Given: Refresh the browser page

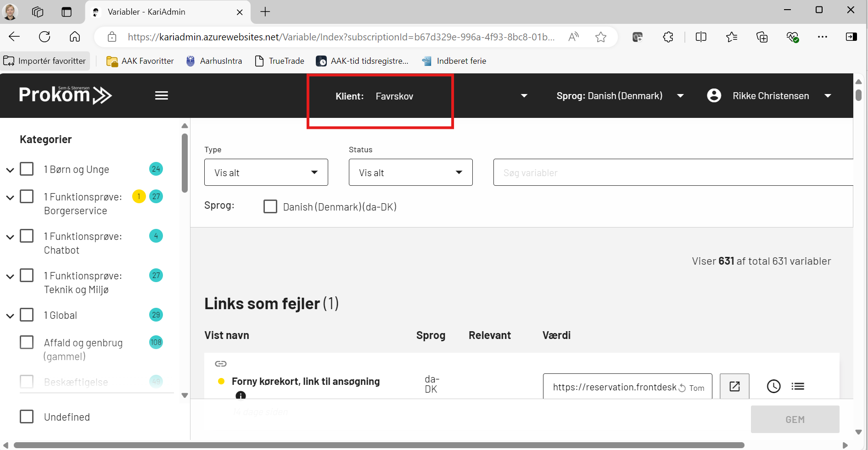Looking at the screenshot, I should coord(45,37).
